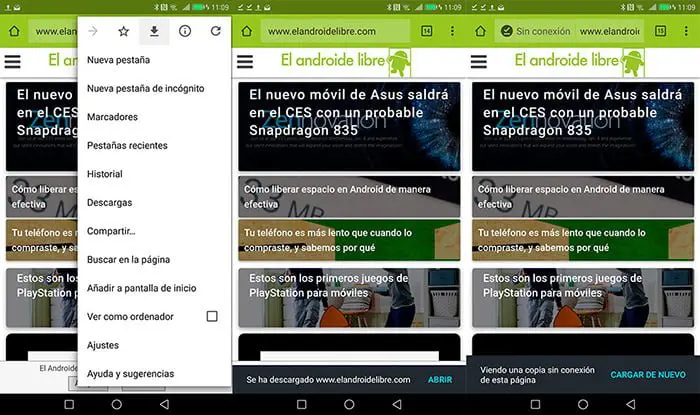Screen dimensions: 700x415
Task: Tap the address bar in the middle screen
Action: click(x=335, y=31)
